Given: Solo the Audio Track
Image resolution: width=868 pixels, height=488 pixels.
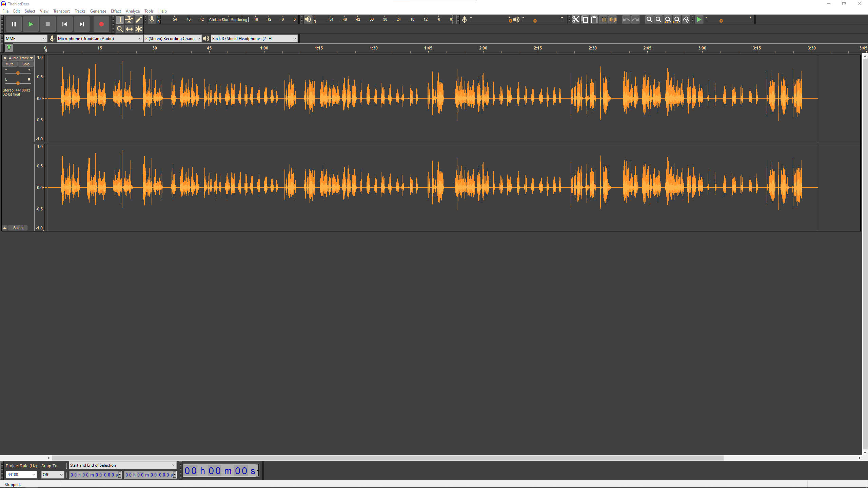Looking at the screenshot, I should point(26,64).
